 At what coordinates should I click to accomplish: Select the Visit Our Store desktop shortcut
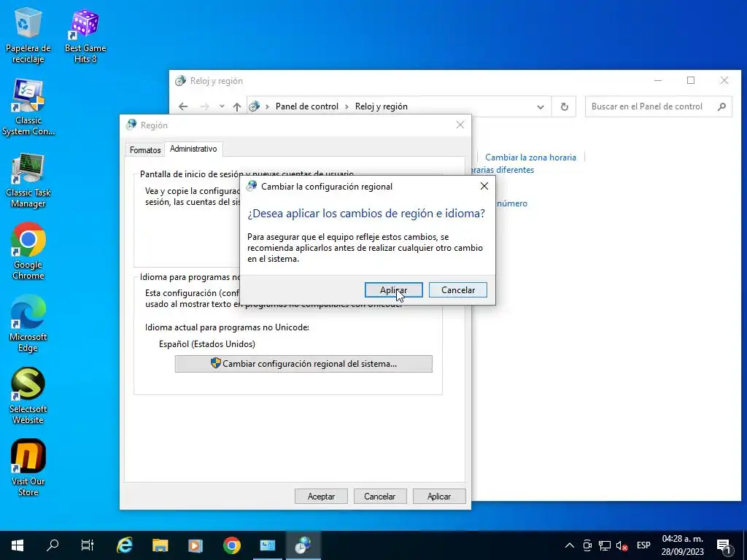point(28,468)
